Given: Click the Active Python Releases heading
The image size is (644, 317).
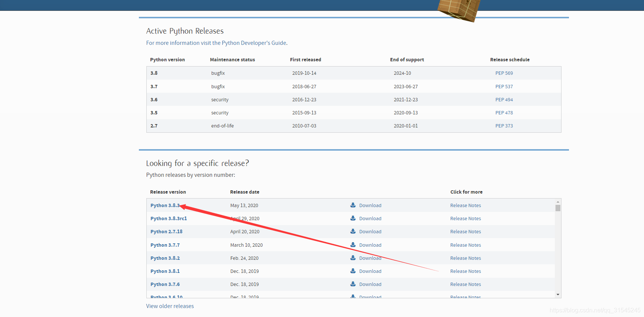Looking at the screenshot, I should [185, 31].
